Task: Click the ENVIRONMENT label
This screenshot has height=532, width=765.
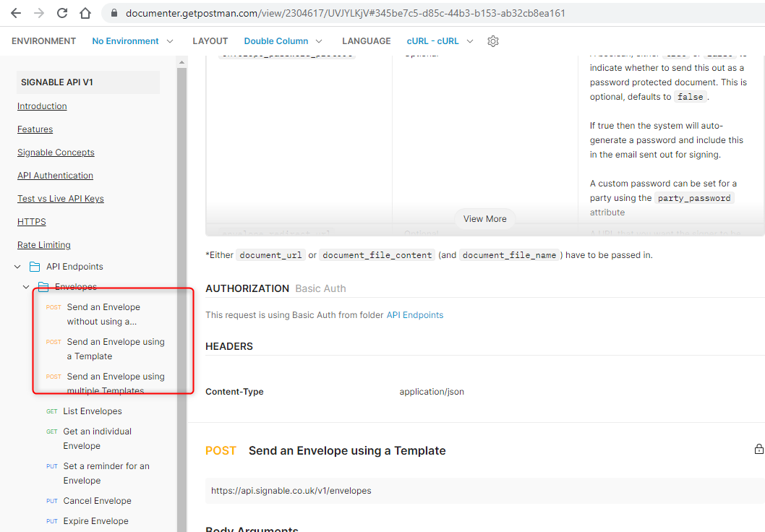Action: click(x=44, y=41)
